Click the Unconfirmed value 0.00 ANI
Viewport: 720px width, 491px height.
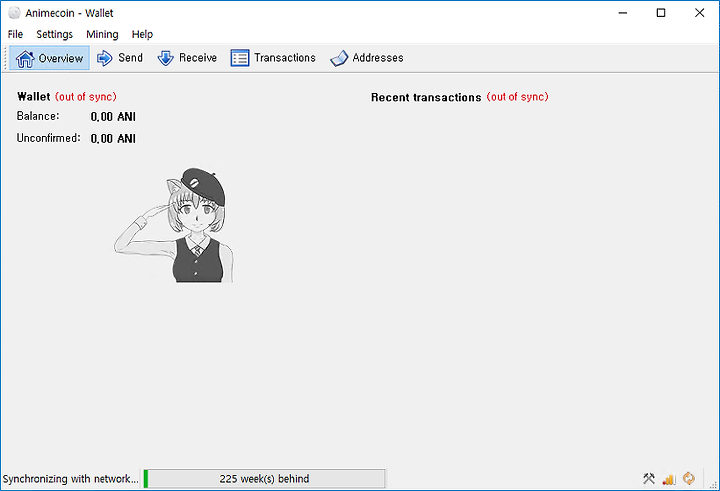113,139
